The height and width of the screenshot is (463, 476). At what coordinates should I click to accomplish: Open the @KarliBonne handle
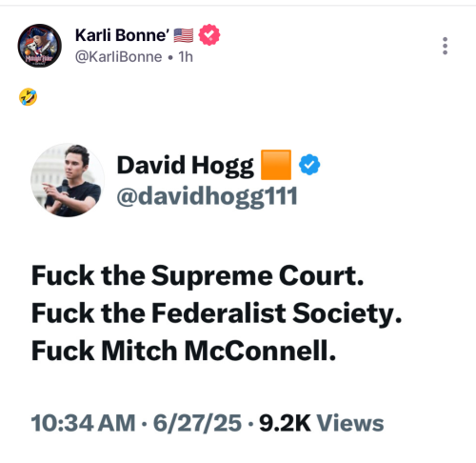pyautogui.click(x=118, y=57)
